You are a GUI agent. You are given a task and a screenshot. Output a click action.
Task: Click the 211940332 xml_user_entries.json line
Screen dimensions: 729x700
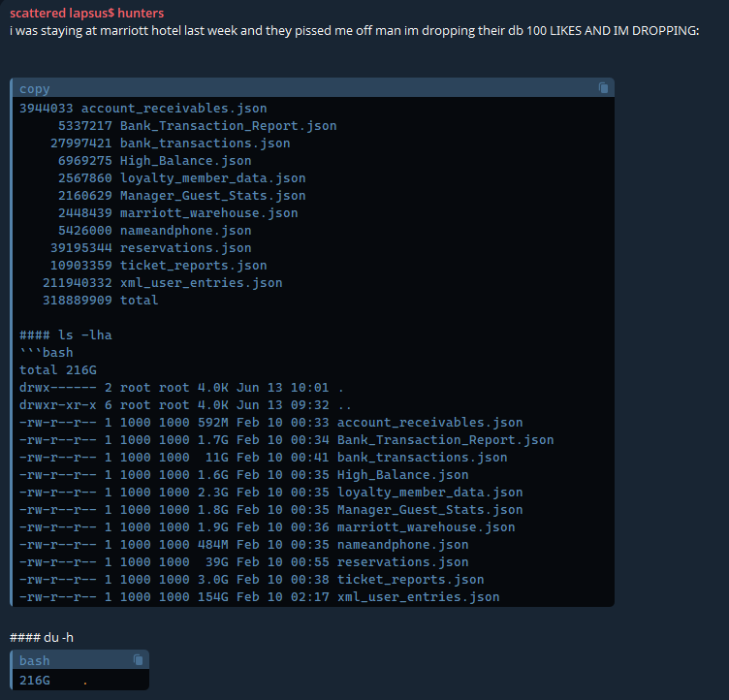162,283
